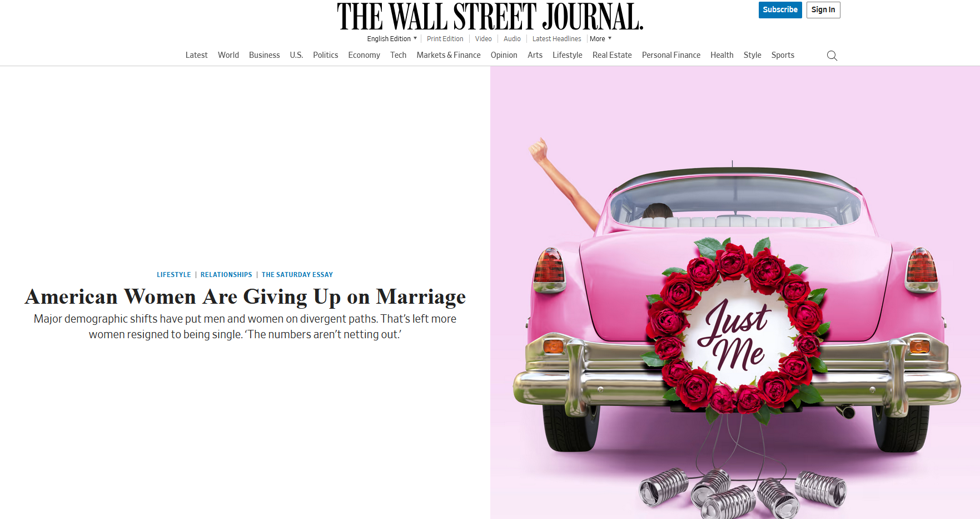The width and height of the screenshot is (980, 519).
Task: Navigate to the Business section
Action: coord(265,55)
